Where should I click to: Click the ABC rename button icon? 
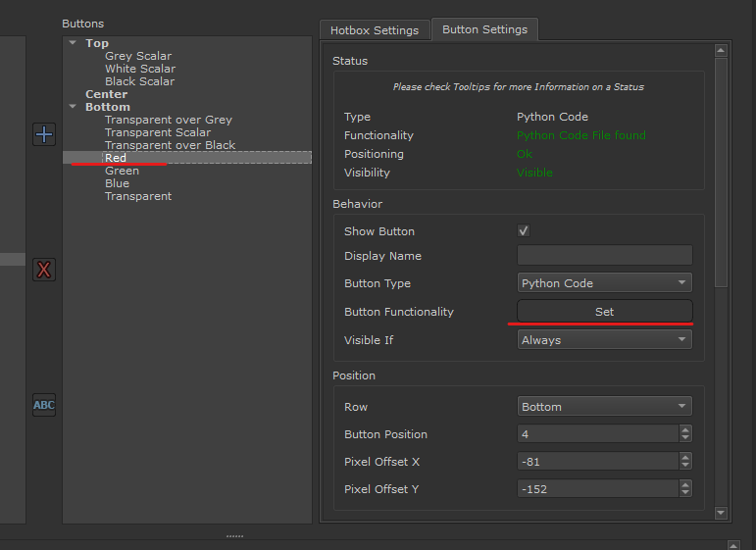[44, 405]
